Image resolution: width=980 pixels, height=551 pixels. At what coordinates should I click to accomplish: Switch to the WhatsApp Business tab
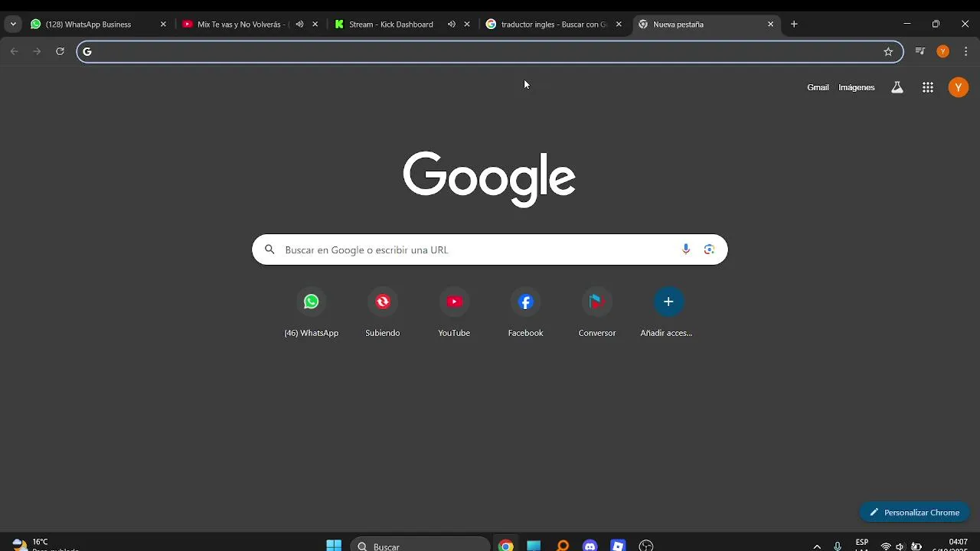click(x=98, y=24)
